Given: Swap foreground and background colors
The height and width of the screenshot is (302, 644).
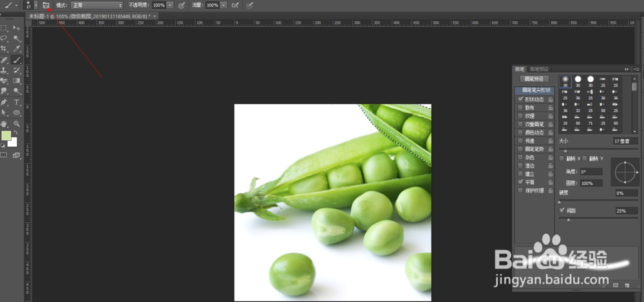Looking at the screenshot, I should [15, 133].
